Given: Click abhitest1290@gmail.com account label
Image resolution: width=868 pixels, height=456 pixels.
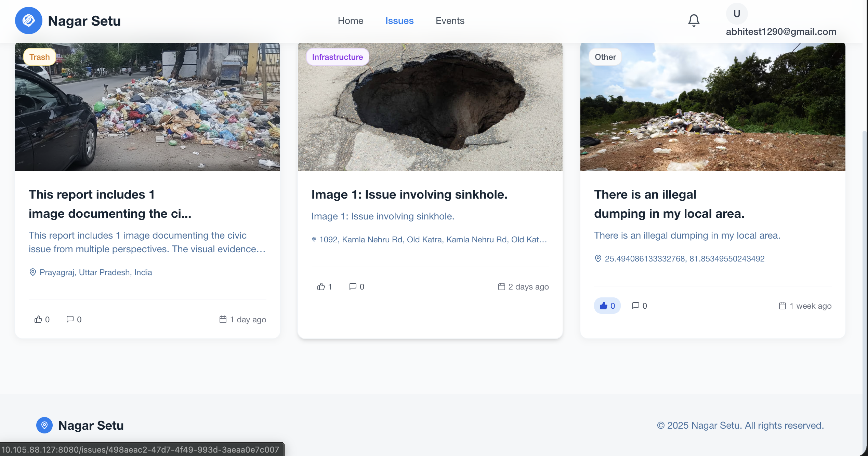Looking at the screenshot, I should [781, 32].
